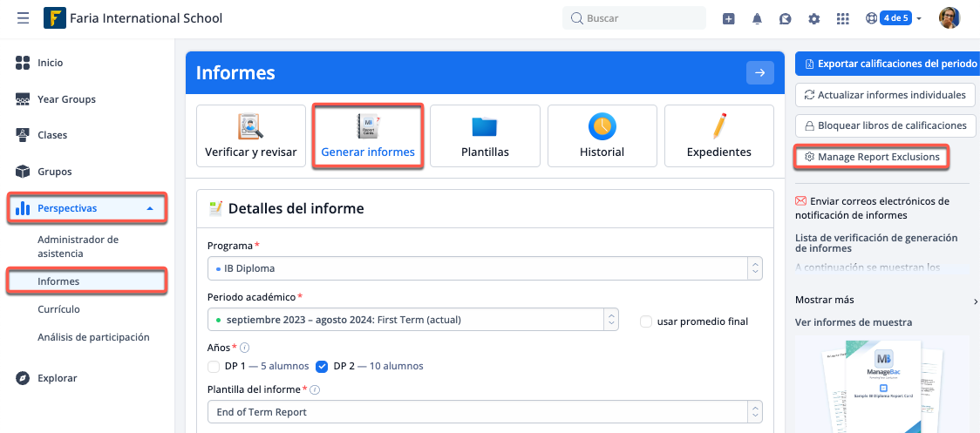Image resolution: width=980 pixels, height=433 pixels.
Task: Click the plus add icon in header
Action: 729,18
